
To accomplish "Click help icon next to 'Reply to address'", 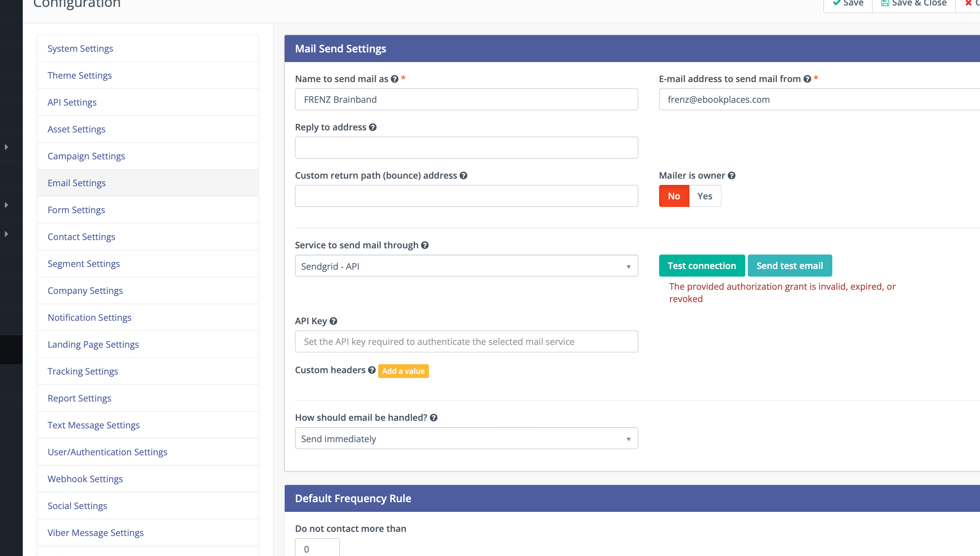I will pos(373,128).
